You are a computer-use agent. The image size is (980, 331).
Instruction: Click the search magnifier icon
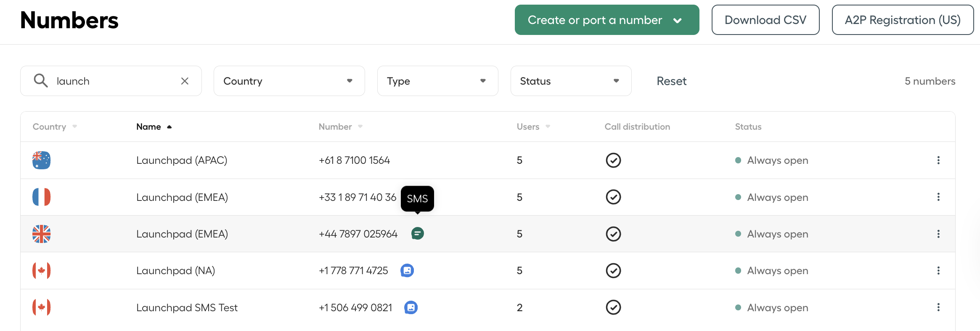click(41, 80)
